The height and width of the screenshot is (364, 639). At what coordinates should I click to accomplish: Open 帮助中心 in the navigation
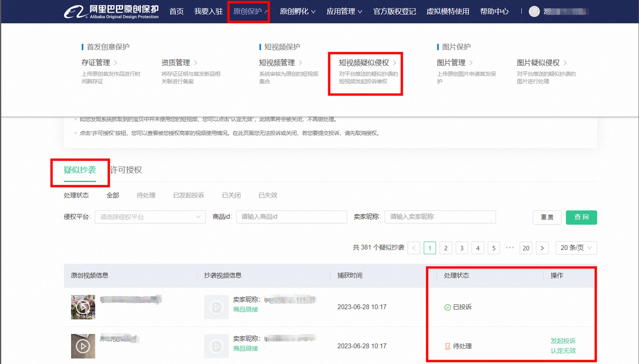pos(494,12)
